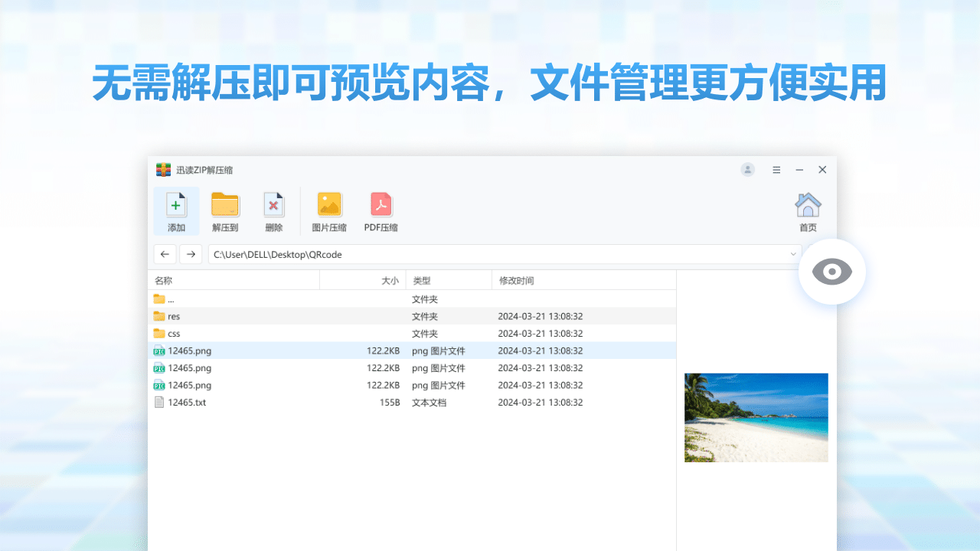The image size is (980, 551).
Task: Click the 删除 (Delete) icon
Action: 274,210
